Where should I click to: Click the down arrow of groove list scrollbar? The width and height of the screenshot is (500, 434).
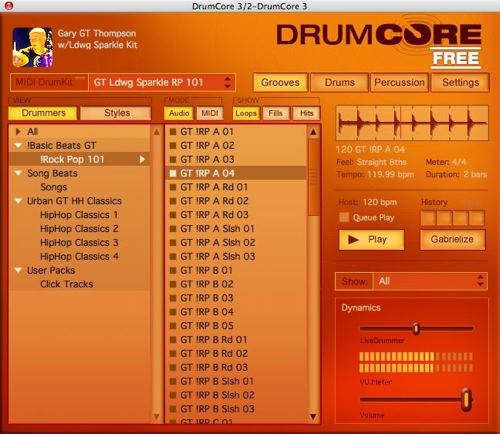coord(313,416)
